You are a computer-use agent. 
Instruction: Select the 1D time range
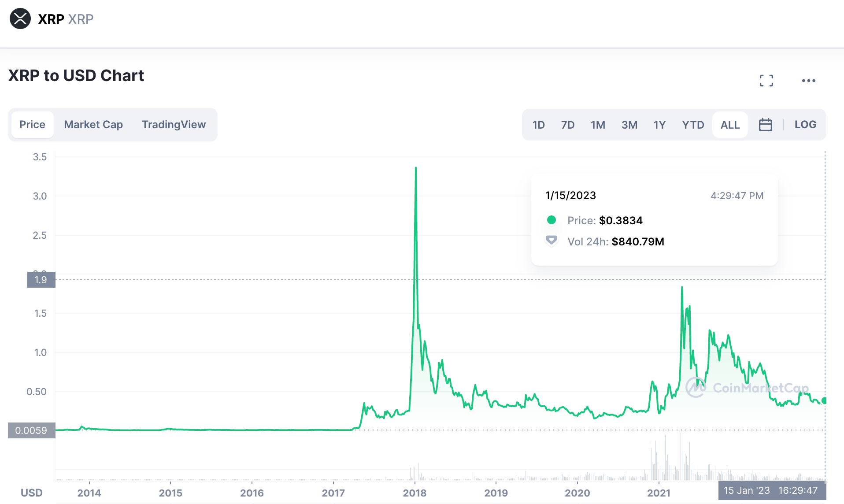tap(538, 125)
